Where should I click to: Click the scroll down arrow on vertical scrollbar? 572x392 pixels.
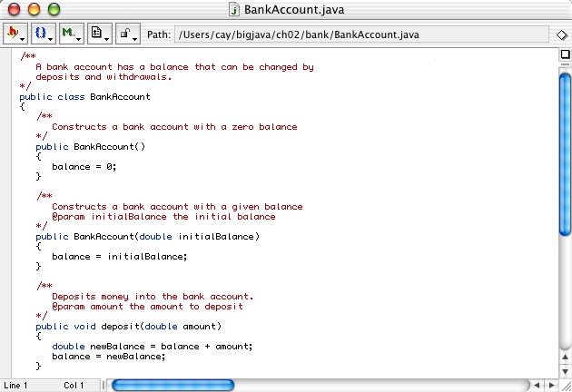click(564, 370)
